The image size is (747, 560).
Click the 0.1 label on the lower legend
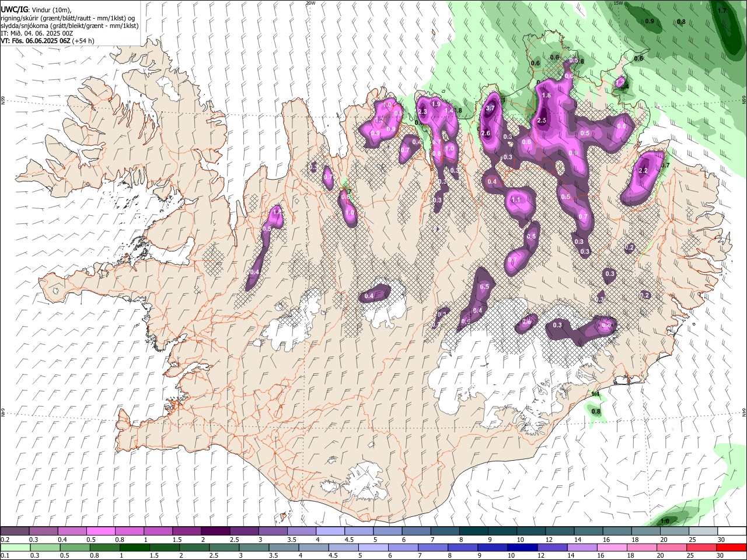(x=5, y=556)
